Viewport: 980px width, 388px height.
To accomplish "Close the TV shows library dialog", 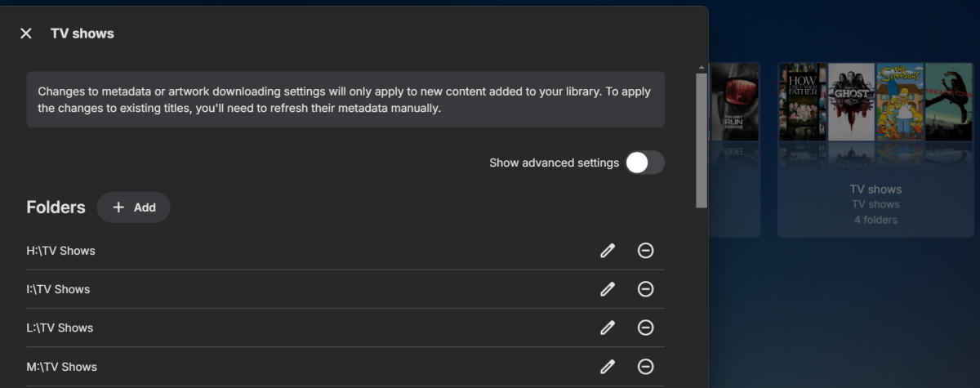I will 26,33.
